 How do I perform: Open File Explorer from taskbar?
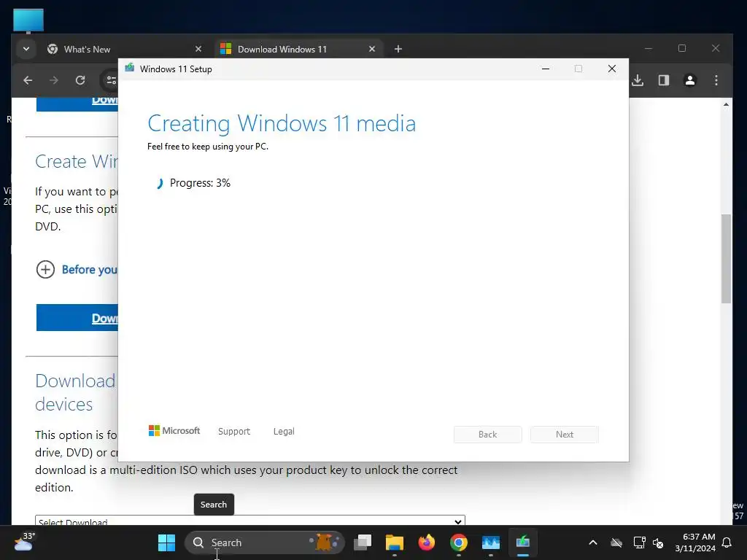point(395,542)
